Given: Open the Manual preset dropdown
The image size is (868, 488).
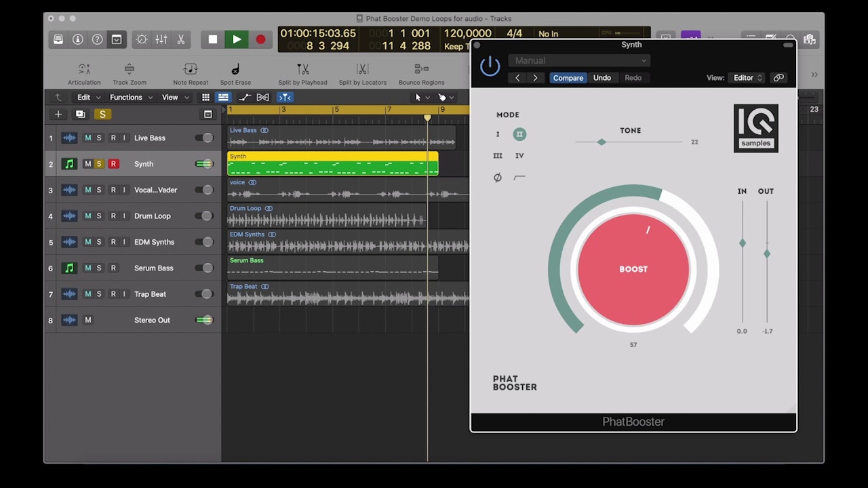Looking at the screenshot, I should coord(579,60).
